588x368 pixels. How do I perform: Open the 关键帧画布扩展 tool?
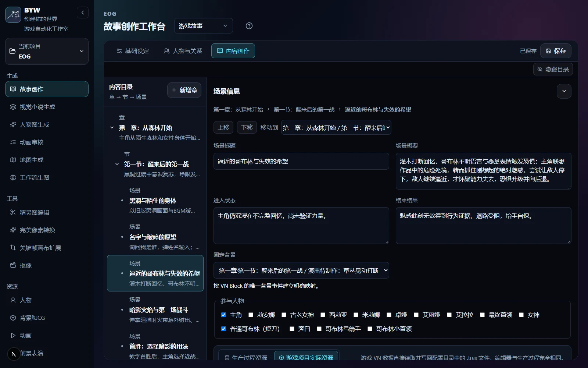47,248
